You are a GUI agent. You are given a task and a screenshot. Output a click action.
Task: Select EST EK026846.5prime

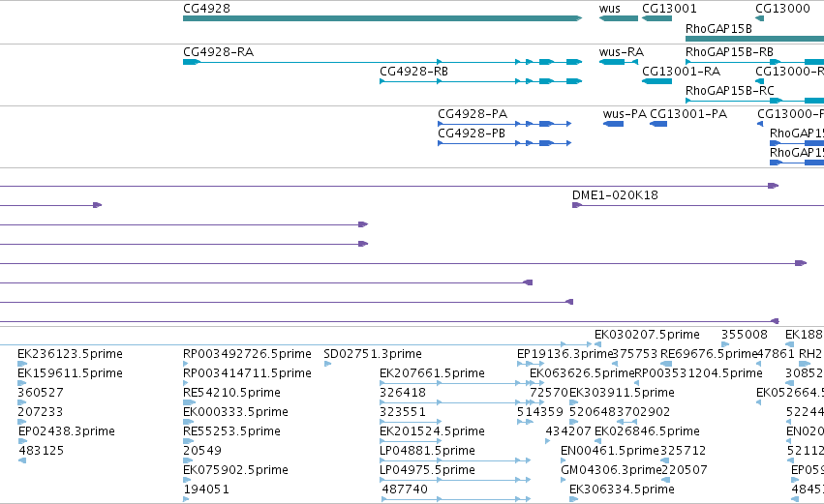pos(647,431)
